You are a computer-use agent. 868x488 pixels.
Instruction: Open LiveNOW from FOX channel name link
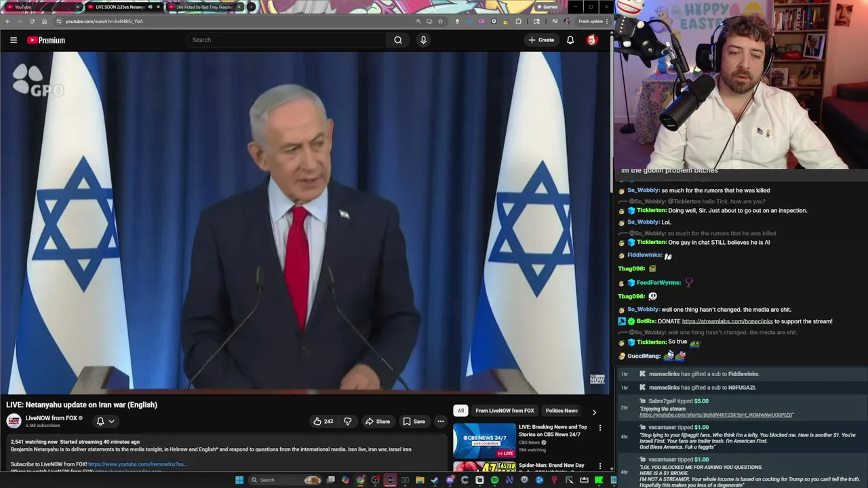pyautogui.click(x=51, y=418)
